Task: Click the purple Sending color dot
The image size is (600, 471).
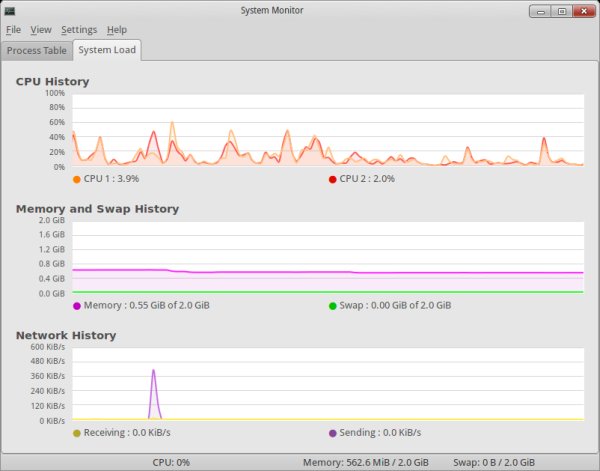Action: pos(333,433)
